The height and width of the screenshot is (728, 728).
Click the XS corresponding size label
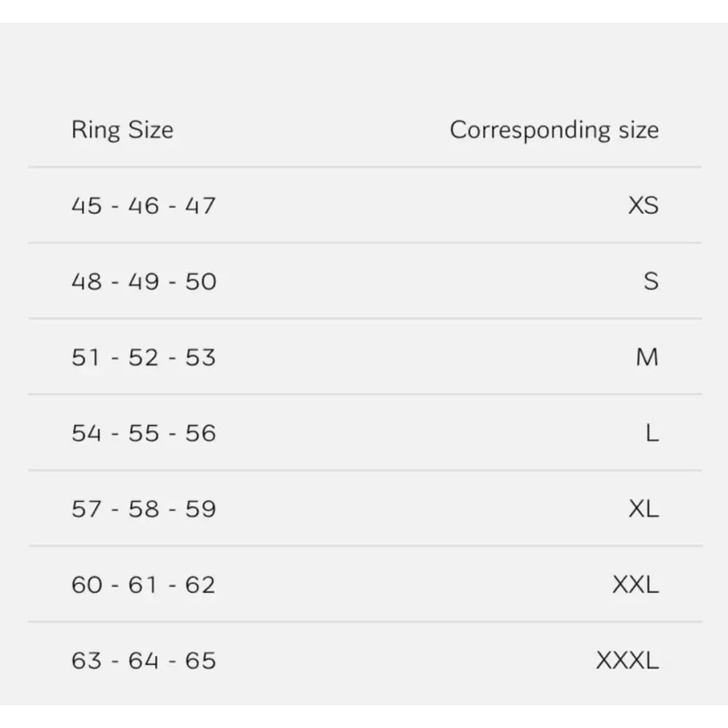[643, 205]
